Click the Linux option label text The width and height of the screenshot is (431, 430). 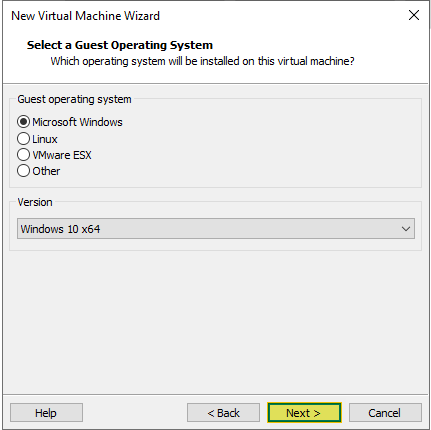(x=45, y=139)
